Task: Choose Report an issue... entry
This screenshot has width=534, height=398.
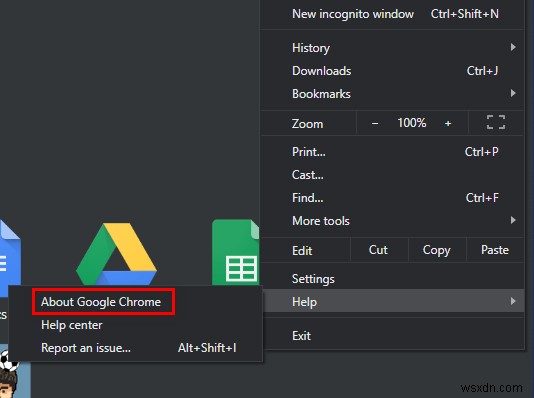Action: [136, 348]
